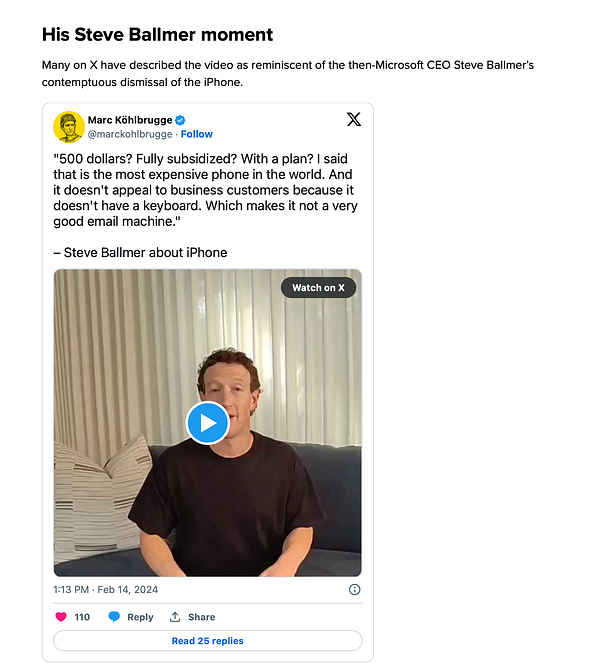Open the 1:13 PM Feb 14, 2024 timestamp
This screenshot has height=672, width=600.
pyautogui.click(x=105, y=590)
